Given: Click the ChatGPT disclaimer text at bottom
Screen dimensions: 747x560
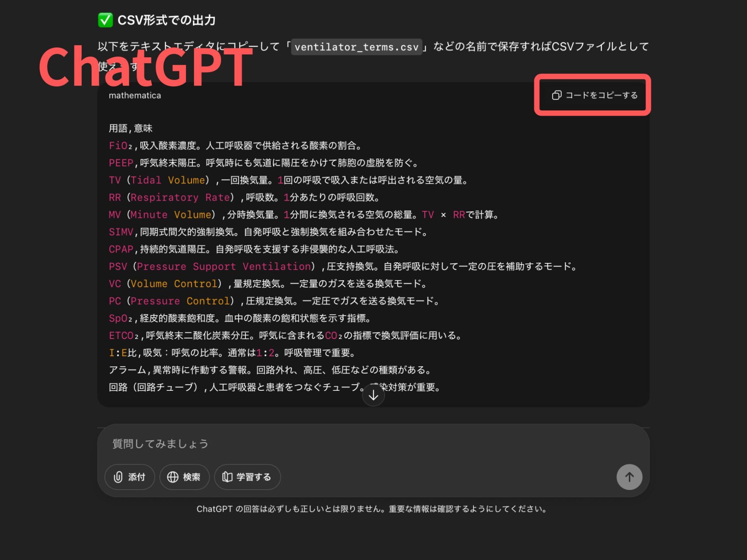Looking at the screenshot, I should [x=372, y=509].
